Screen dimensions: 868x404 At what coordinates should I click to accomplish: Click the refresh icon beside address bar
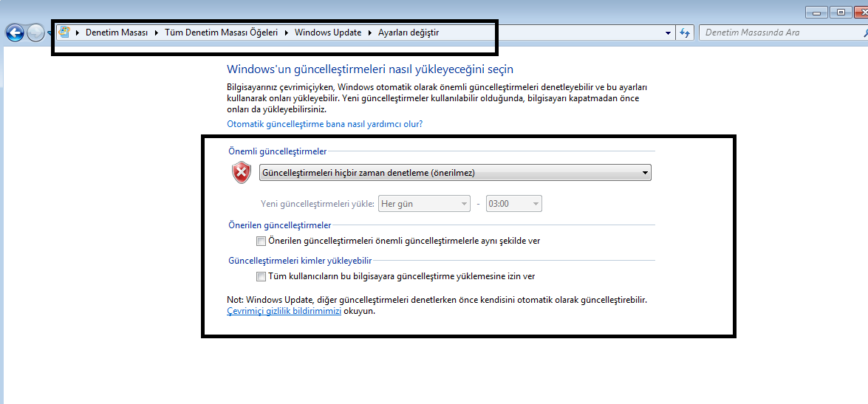point(685,32)
